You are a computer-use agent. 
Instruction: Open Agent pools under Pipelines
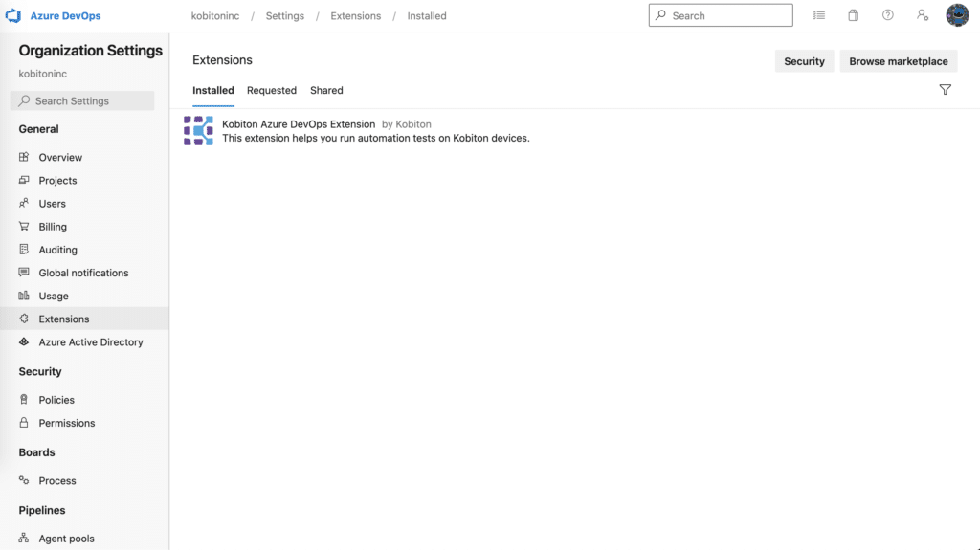click(x=66, y=539)
